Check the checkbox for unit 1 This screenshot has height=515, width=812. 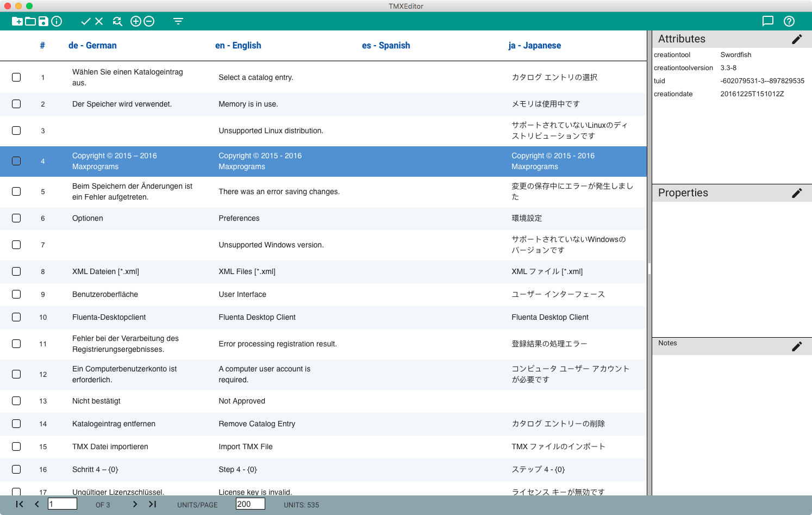16,77
